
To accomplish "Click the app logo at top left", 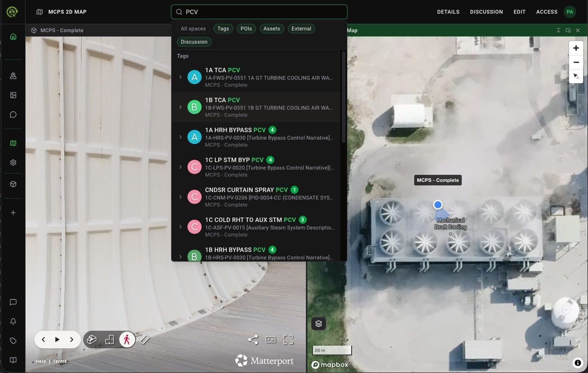I will 12,12.
